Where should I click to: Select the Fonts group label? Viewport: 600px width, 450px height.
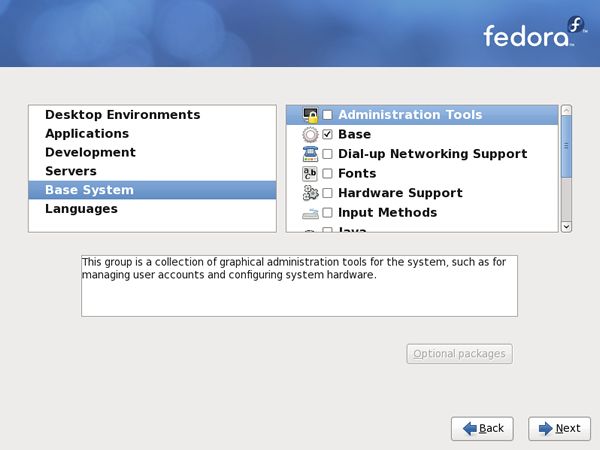(x=357, y=173)
